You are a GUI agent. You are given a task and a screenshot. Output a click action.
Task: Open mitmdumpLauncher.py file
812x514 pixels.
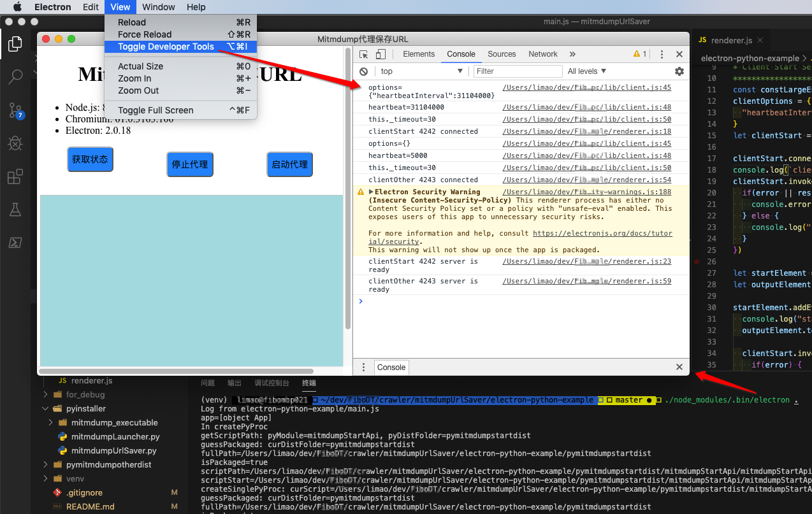pos(115,436)
